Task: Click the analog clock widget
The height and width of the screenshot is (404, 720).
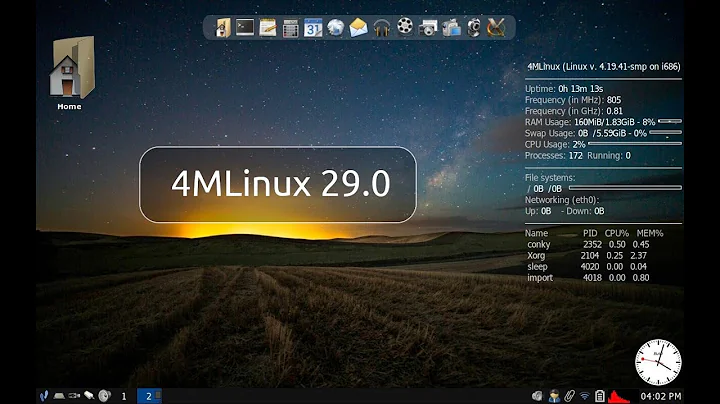Action: pyautogui.click(x=658, y=362)
